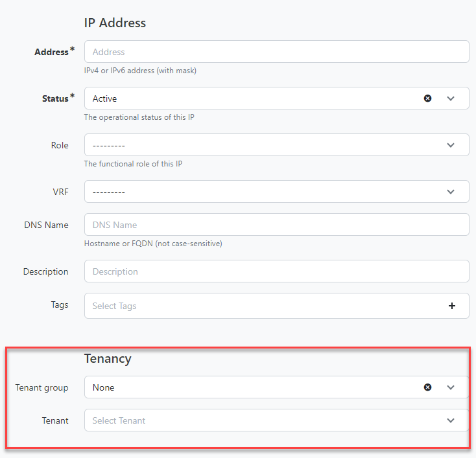476x458 pixels.
Task: Click the IP Address section heading
Action: tap(115, 23)
